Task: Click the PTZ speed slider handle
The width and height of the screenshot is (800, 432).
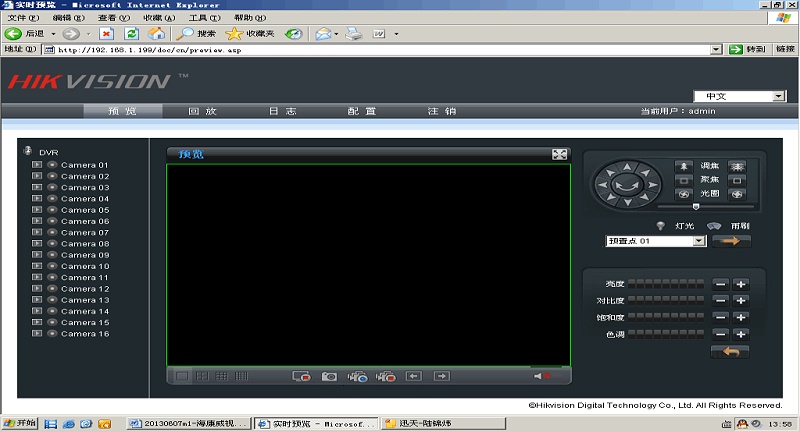Action: click(696, 206)
